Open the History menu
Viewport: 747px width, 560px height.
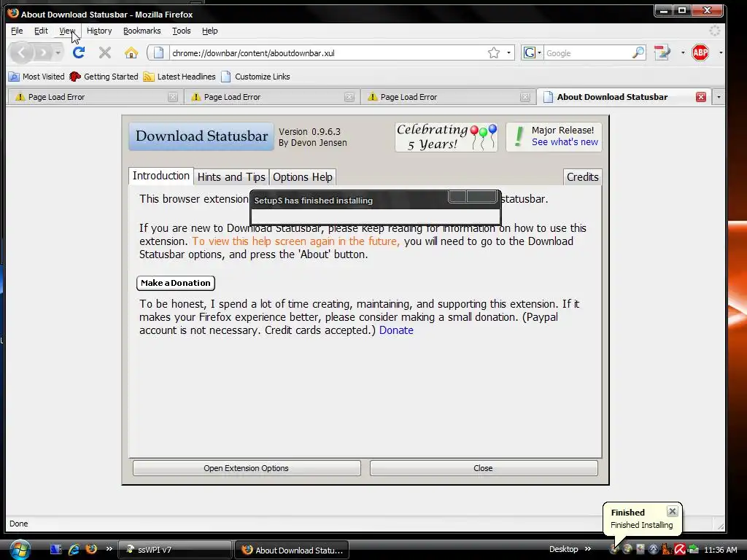pyautogui.click(x=99, y=31)
